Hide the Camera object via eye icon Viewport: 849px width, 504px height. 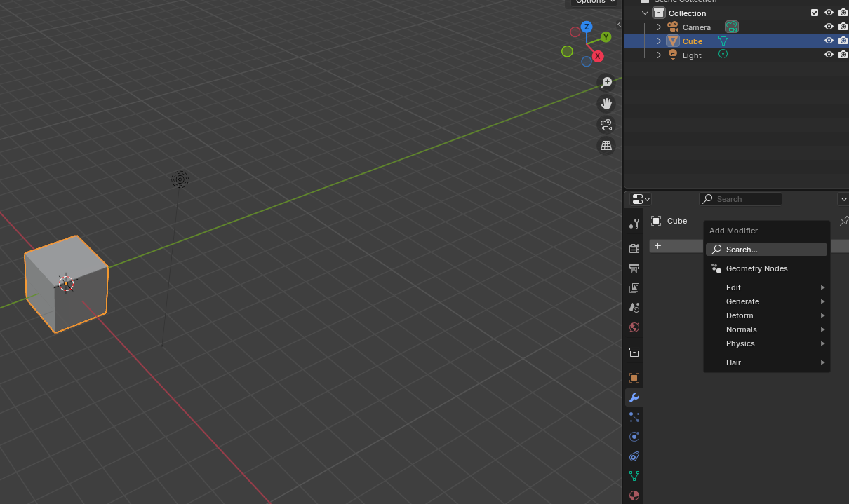click(x=829, y=27)
